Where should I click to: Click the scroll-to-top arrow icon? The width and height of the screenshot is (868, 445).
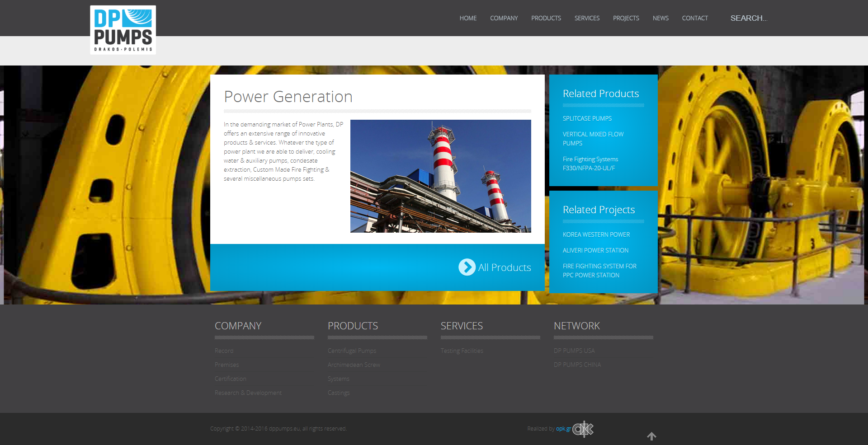coord(651,436)
